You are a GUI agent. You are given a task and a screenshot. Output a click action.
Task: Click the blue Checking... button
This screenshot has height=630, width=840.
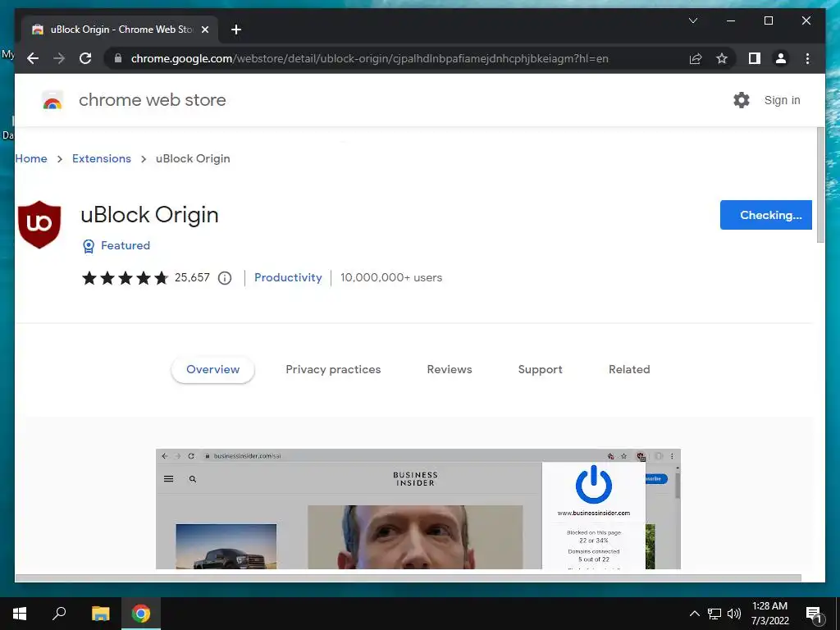(x=765, y=215)
